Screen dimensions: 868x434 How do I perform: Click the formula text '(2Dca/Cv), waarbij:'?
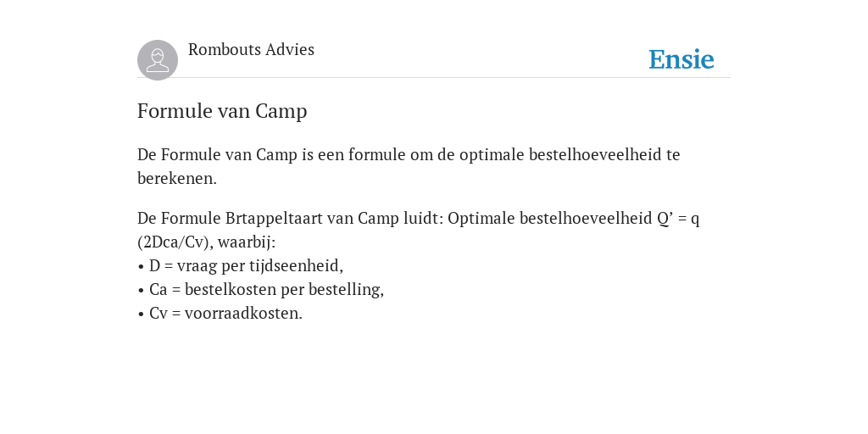click(207, 242)
